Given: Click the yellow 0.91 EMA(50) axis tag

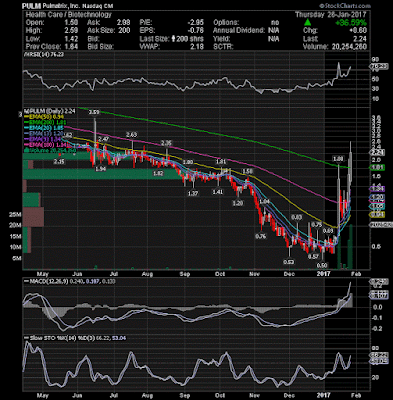Looking at the screenshot, I should coord(378,215).
